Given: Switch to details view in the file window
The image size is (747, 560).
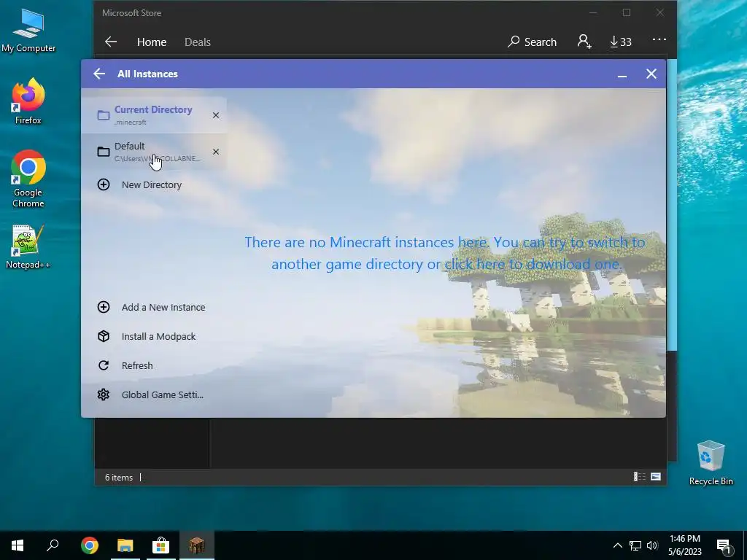Looking at the screenshot, I should point(639,477).
